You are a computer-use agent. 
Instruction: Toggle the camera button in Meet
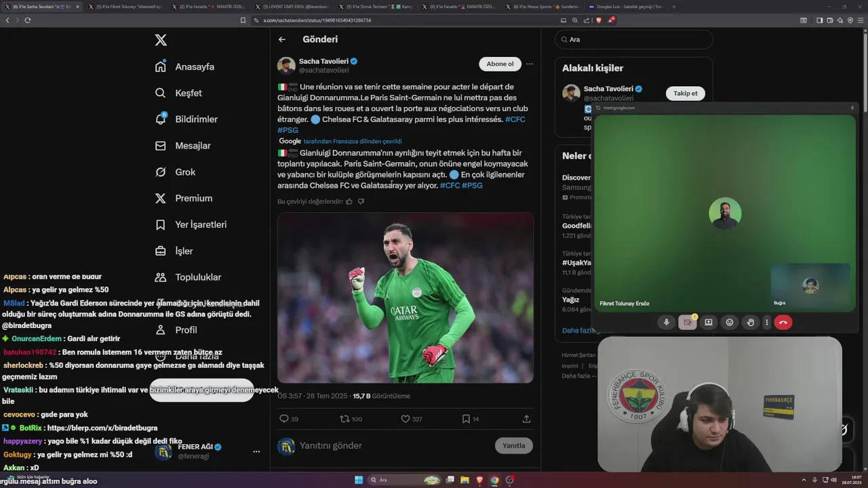tap(687, 323)
